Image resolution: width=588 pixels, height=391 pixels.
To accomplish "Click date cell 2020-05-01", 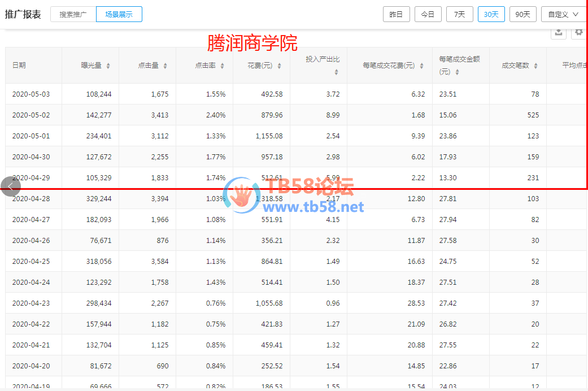I will click(31, 136).
